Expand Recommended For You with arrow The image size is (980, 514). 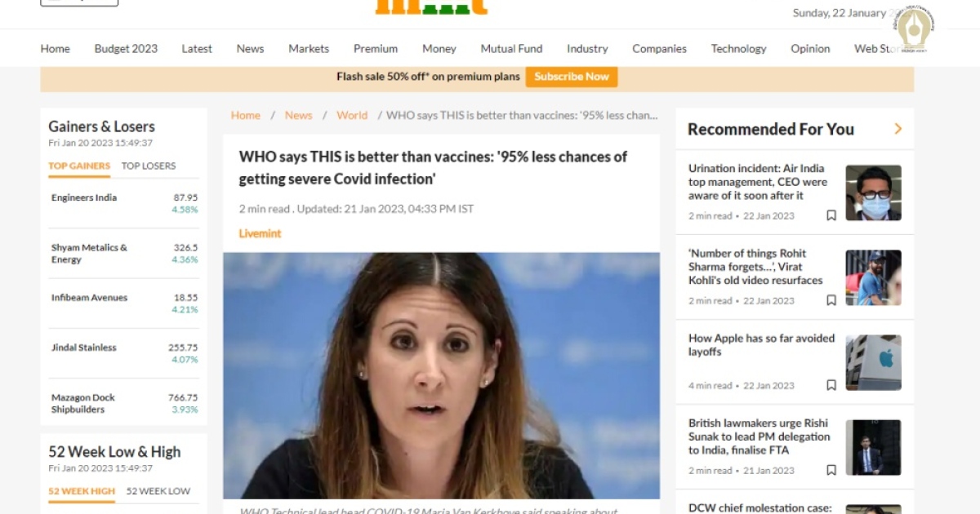(x=898, y=129)
